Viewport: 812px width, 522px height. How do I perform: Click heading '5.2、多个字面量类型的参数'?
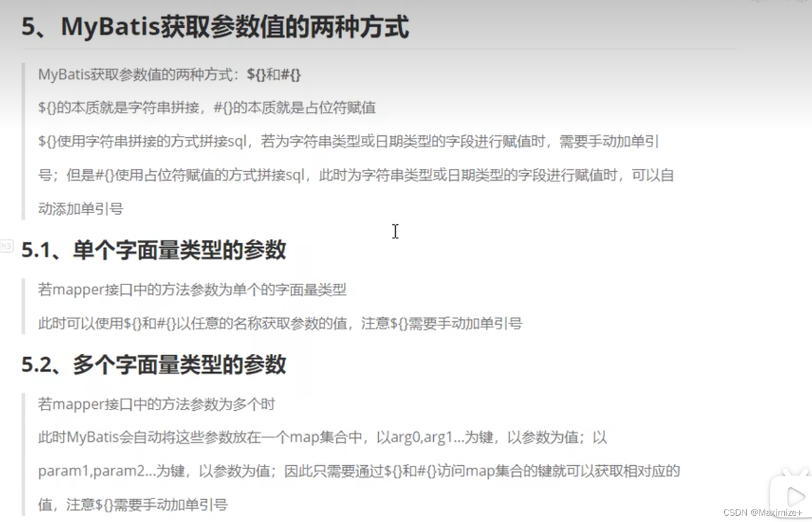click(154, 365)
